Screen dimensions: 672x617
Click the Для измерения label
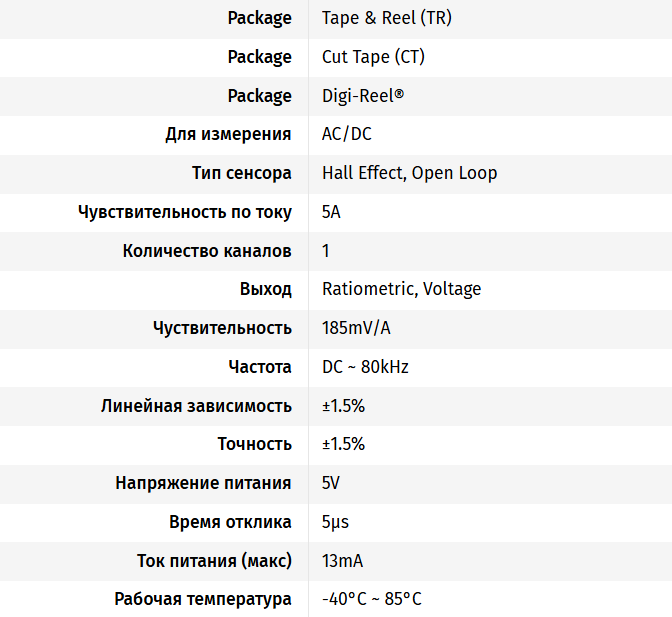(x=228, y=135)
